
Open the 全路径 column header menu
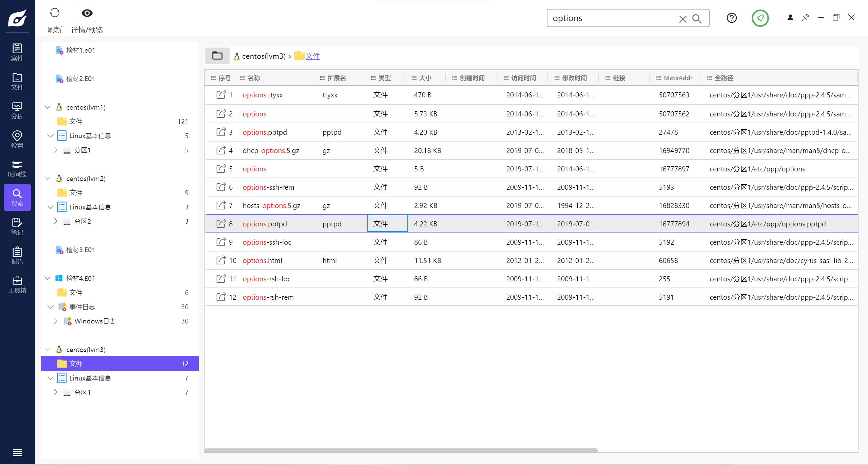tap(709, 78)
